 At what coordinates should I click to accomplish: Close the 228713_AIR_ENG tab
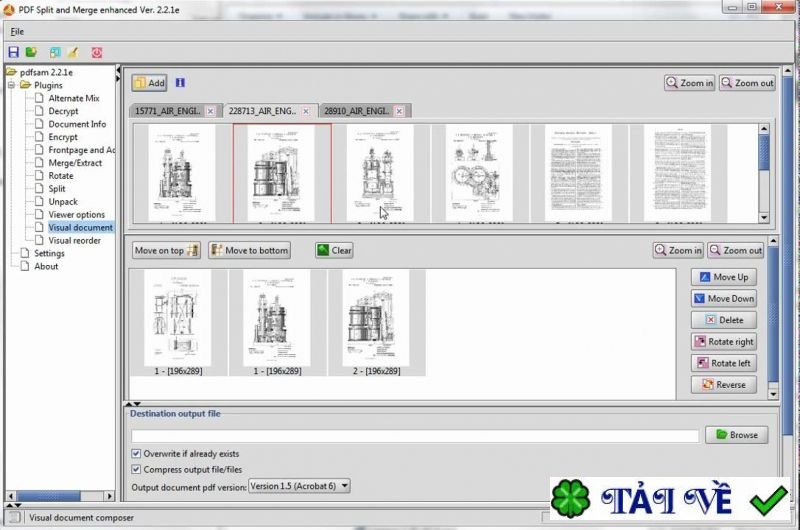306,111
